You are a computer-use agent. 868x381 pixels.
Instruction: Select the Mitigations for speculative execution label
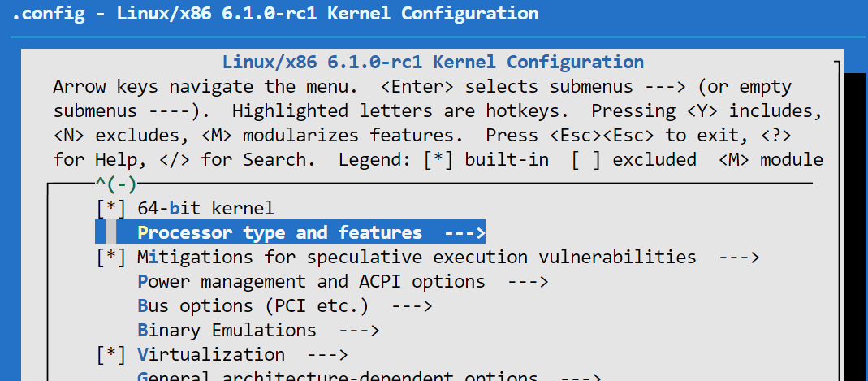click(x=417, y=258)
